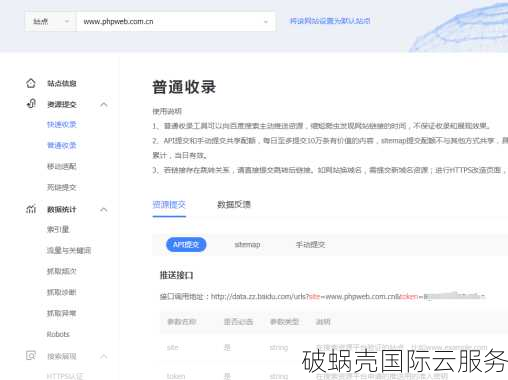The width and height of the screenshot is (508, 380).
Task: Open 抓取诊断 page
Action: coord(62,292)
